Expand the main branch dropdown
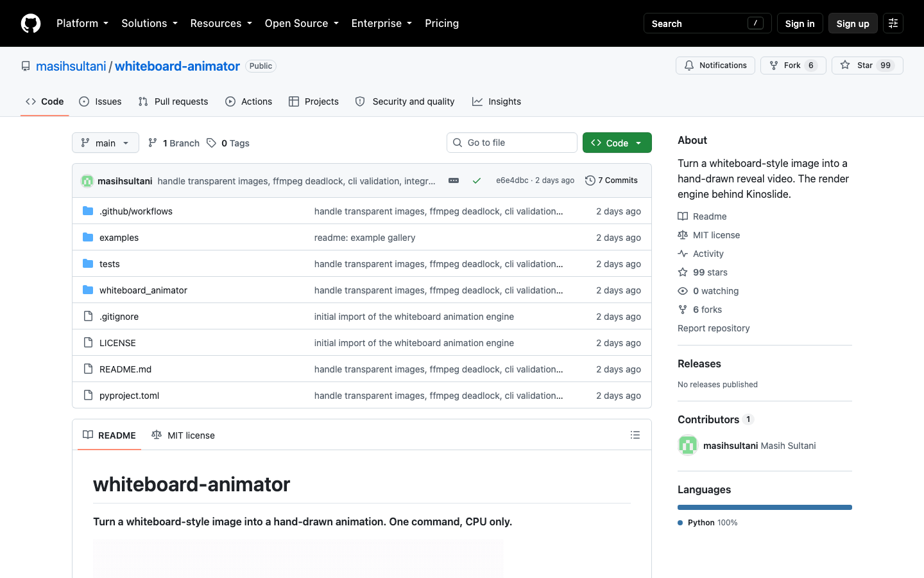Screen dimensions: 924x578 click(105, 143)
